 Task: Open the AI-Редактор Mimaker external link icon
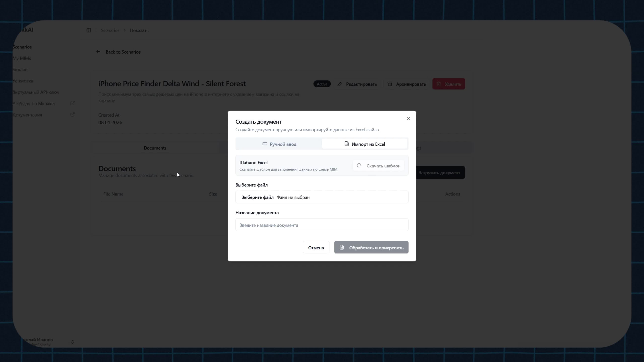(x=72, y=103)
